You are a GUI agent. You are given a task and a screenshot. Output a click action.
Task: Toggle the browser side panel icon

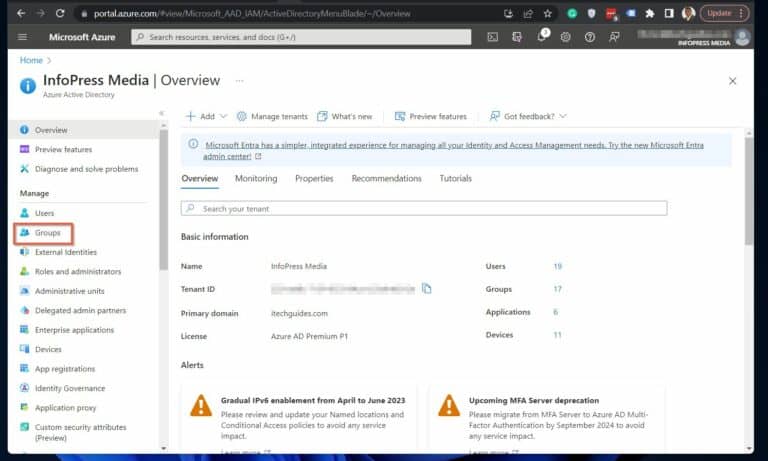[669, 14]
